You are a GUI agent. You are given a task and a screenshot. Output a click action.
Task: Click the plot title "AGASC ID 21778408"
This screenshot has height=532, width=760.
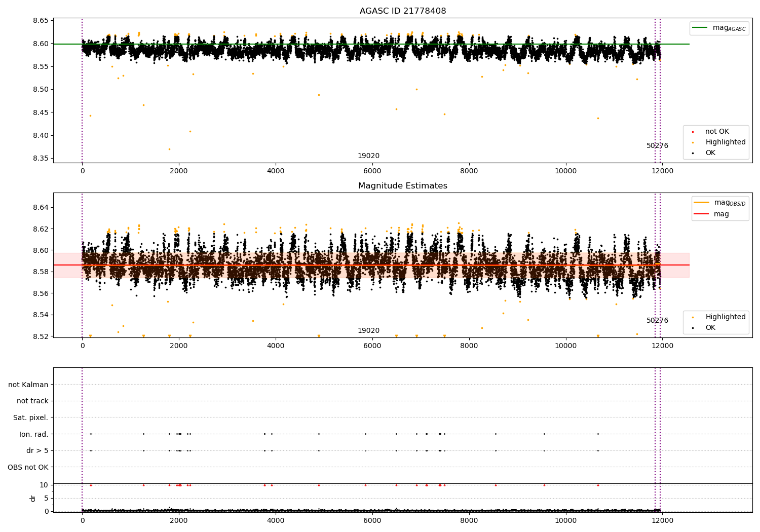click(x=403, y=11)
